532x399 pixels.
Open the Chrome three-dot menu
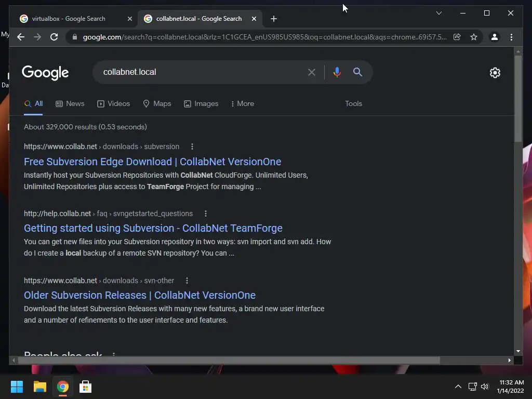pos(511,37)
